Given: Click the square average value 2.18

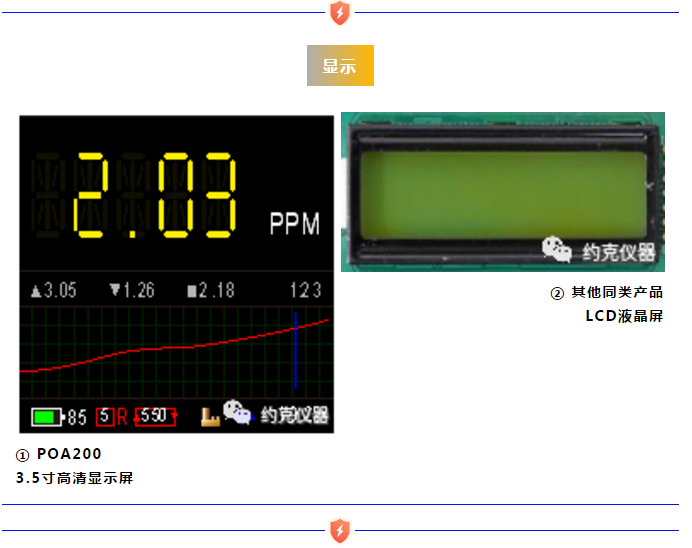Looking at the screenshot, I should tap(211, 291).
